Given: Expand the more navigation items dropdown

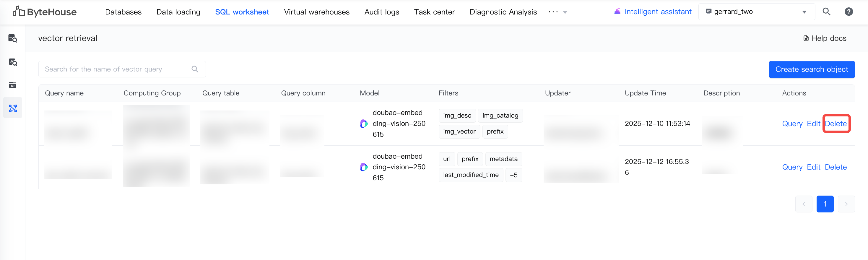Looking at the screenshot, I should click(x=558, y=12).
